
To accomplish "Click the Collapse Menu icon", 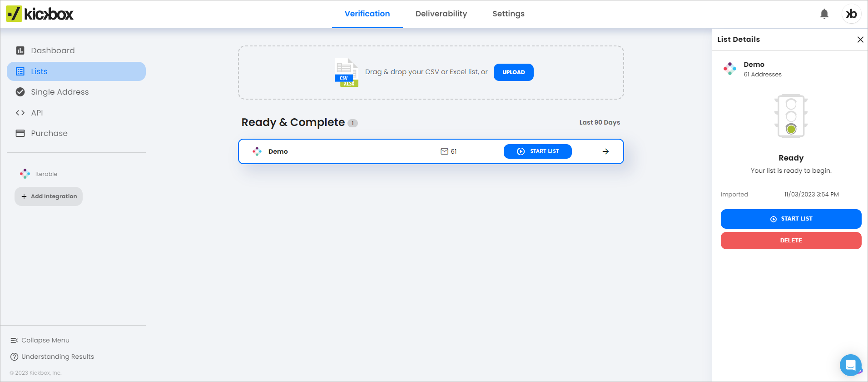I will [x=14, y=340].
